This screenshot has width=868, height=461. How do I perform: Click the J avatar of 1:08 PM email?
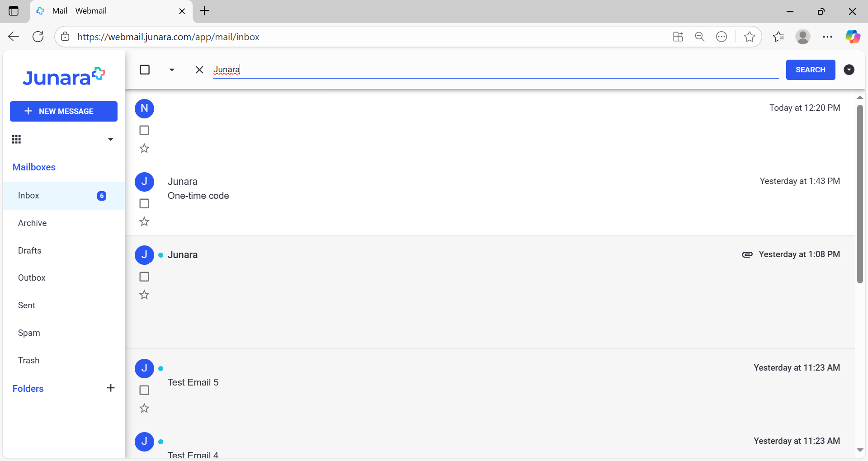tap(145, 255)
